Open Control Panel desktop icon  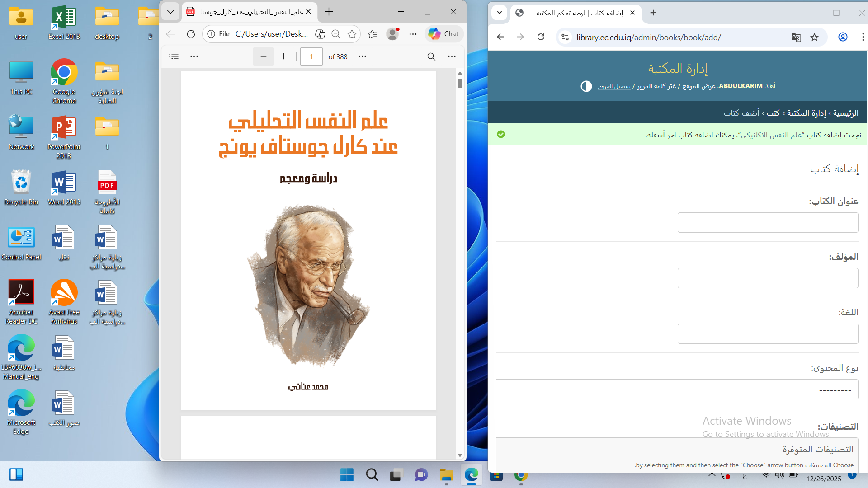click(x=21, y=243)
